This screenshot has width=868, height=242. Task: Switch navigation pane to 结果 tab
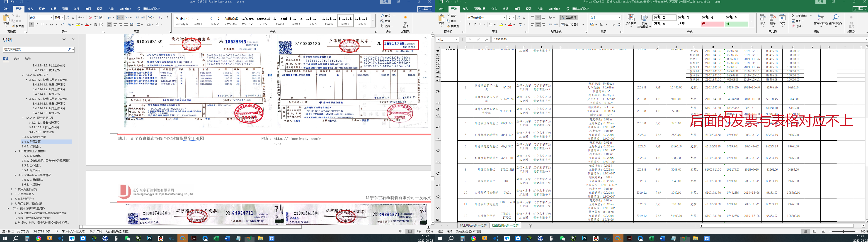click(28, 58)
